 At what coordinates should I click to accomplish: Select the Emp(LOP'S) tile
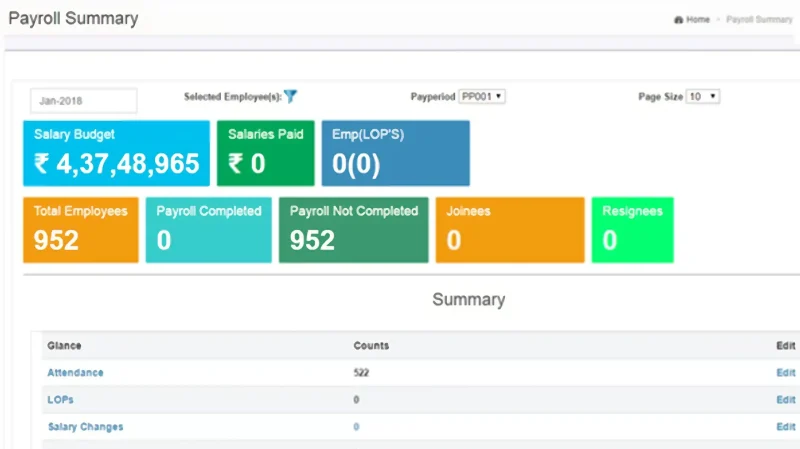click(x=396, y=153)
